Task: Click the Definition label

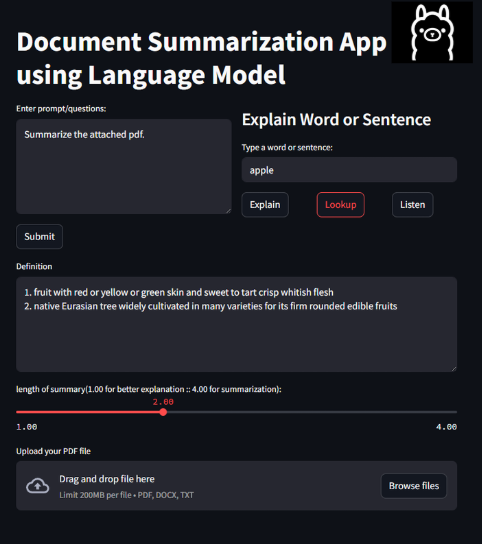Action: point(34,266)
